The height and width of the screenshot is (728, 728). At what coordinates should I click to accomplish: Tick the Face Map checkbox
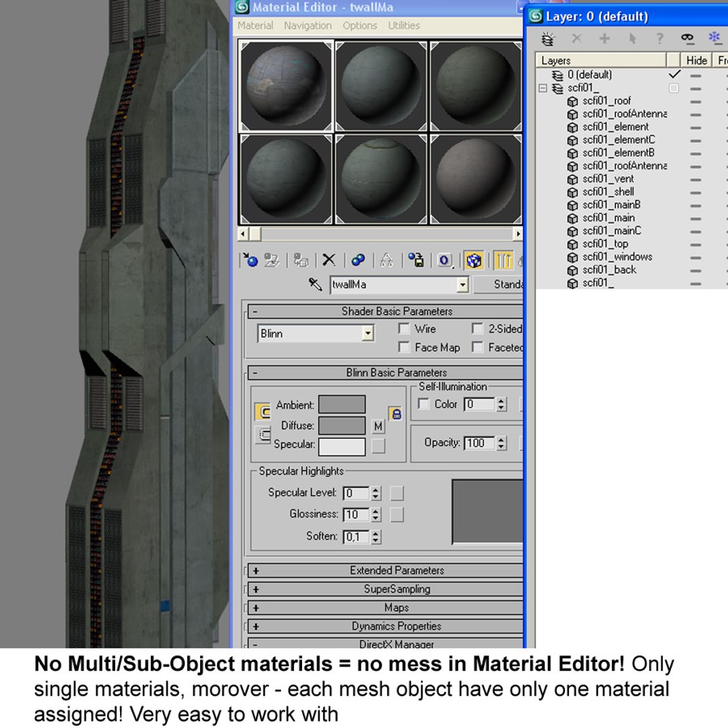[404, 347]
